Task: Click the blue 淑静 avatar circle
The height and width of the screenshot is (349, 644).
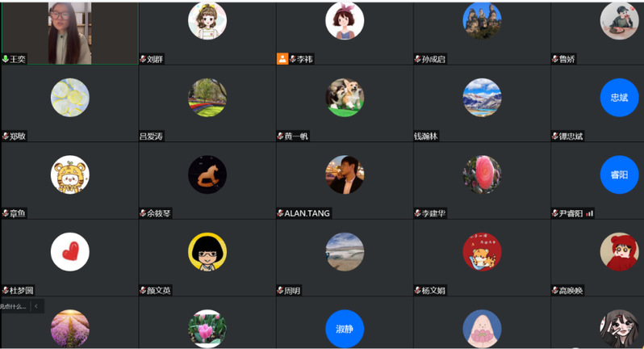Action: (345, 329)
